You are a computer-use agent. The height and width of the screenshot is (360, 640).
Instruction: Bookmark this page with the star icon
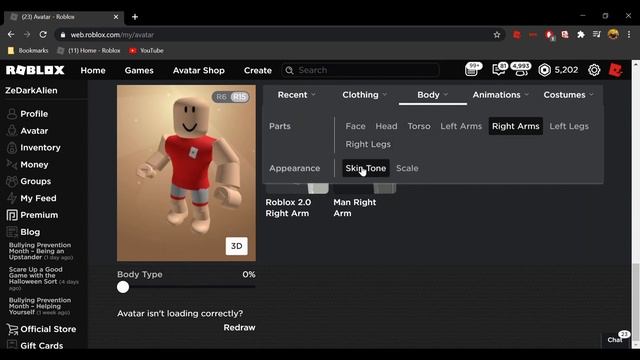[497, 35]
